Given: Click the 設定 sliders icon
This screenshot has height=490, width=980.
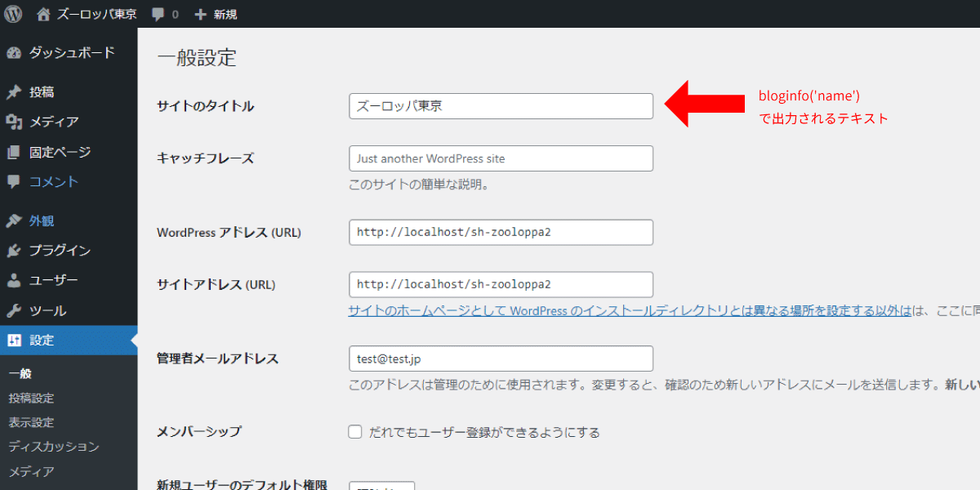Looking at the screenshot, I should (14, 341).
